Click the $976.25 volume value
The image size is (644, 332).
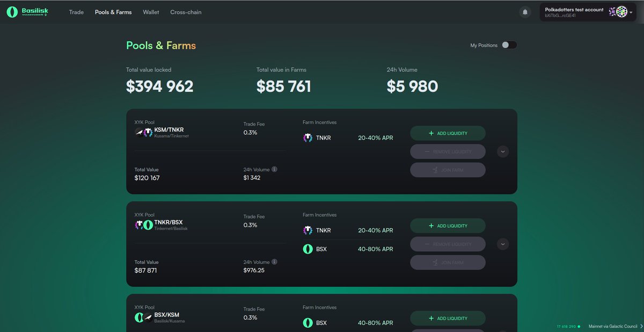254,270
